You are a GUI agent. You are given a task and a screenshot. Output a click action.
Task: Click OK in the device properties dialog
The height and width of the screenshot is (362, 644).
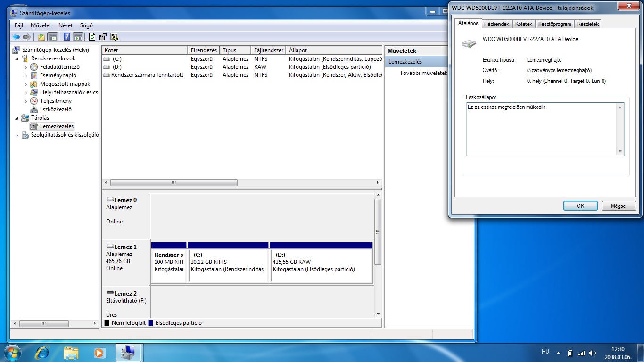click(580, 206)
